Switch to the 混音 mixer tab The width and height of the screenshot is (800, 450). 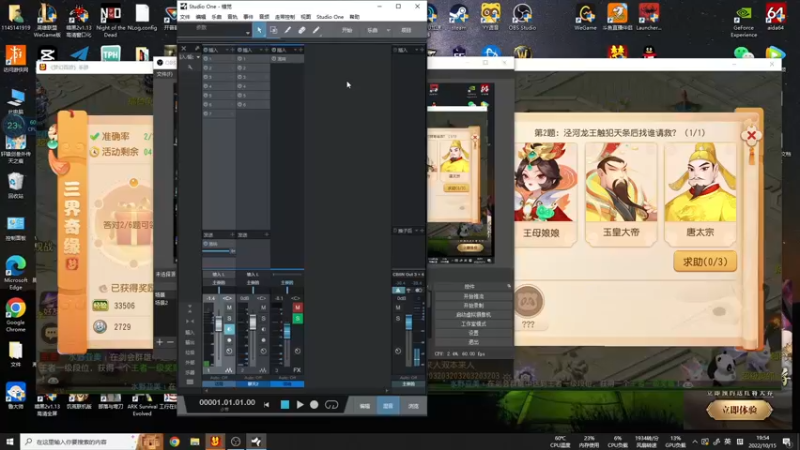point(388,406)
